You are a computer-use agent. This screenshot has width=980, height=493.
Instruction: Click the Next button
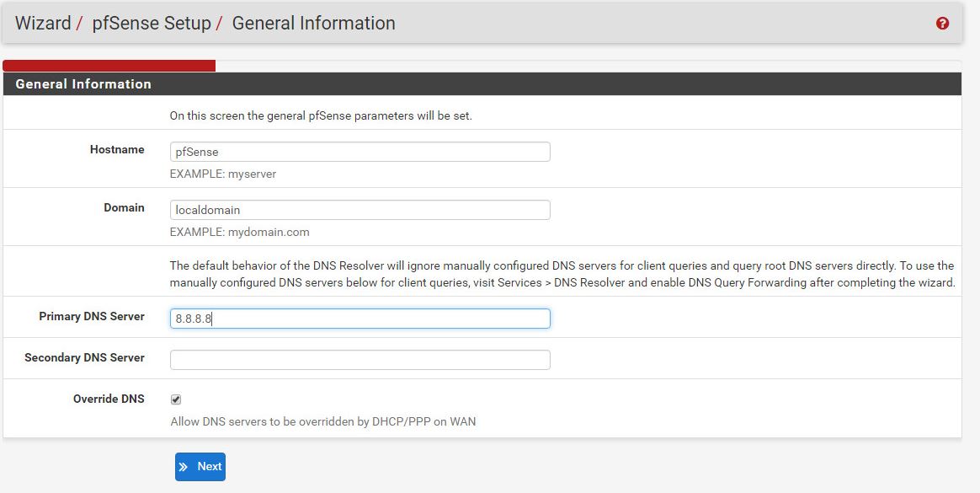click(x=200, y=467)
